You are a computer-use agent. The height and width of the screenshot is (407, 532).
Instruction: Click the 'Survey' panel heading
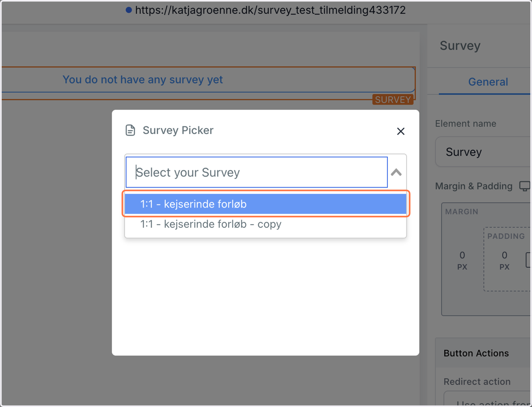(x=460, y=46)
